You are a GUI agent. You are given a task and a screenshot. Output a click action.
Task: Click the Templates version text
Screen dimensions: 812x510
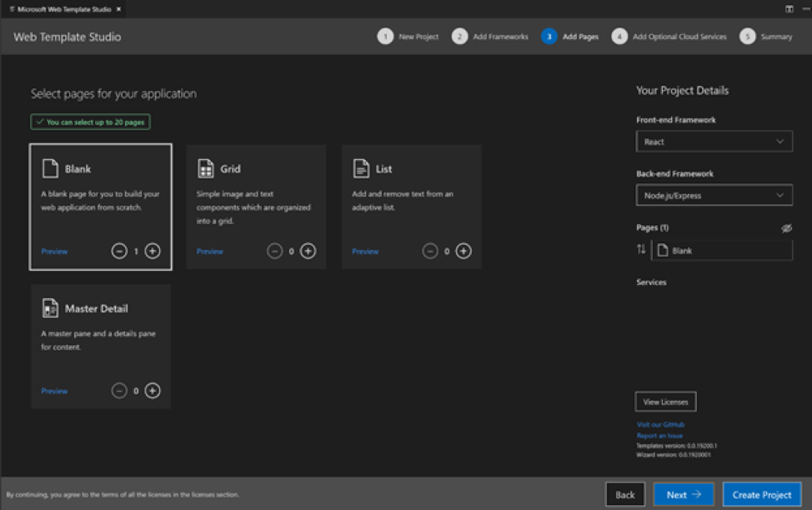tap(676, 446)
